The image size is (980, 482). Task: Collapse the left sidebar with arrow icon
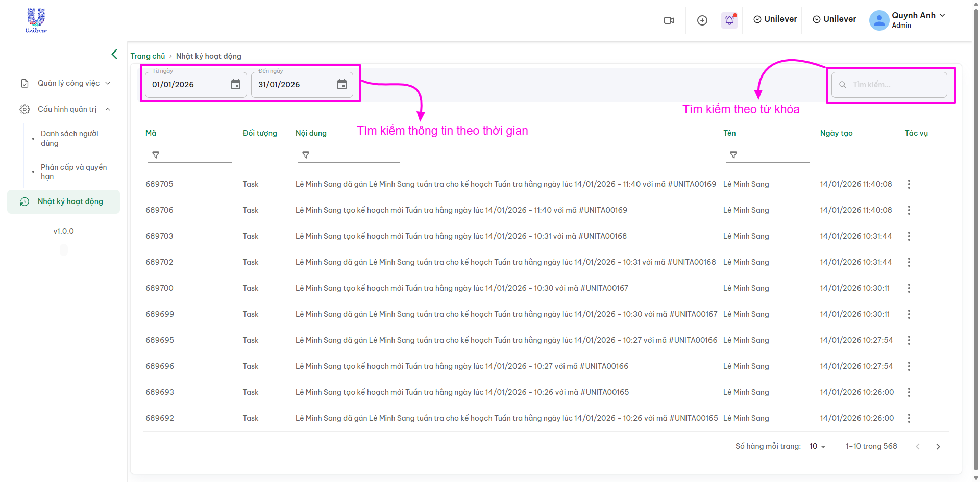[x=114, y=54]
